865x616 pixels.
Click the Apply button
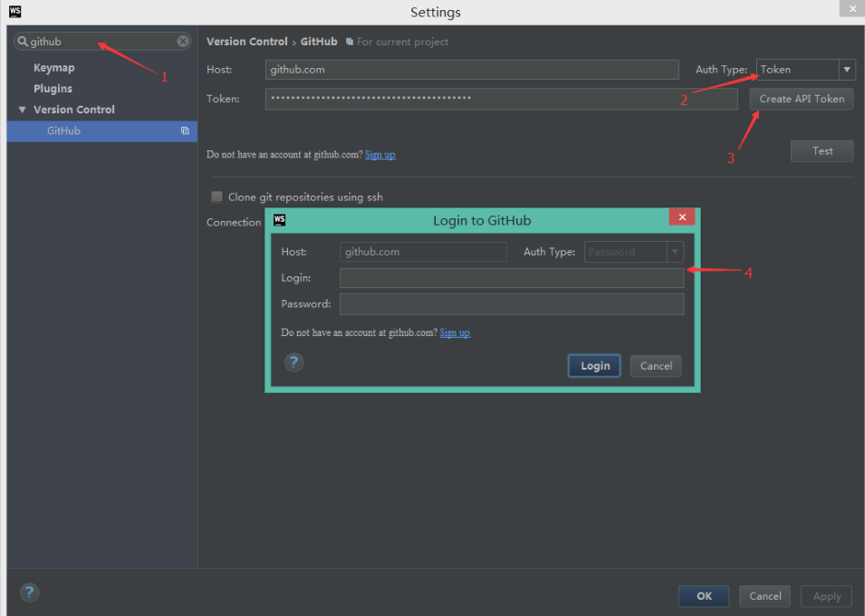[x=826, y=596]
